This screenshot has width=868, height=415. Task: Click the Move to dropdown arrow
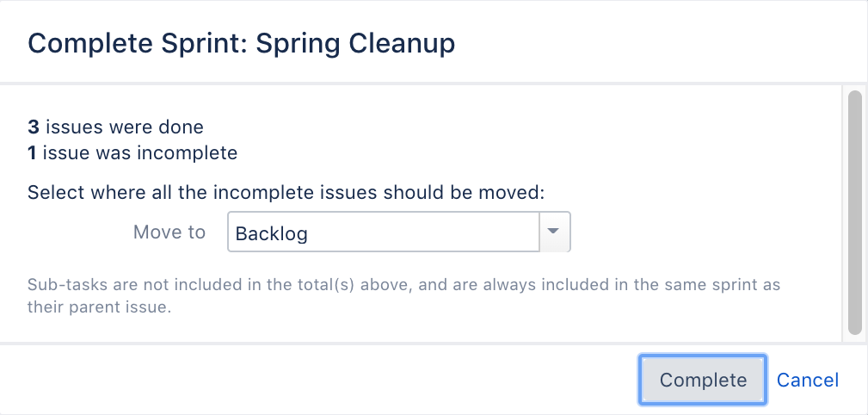[x=554, y=232]
